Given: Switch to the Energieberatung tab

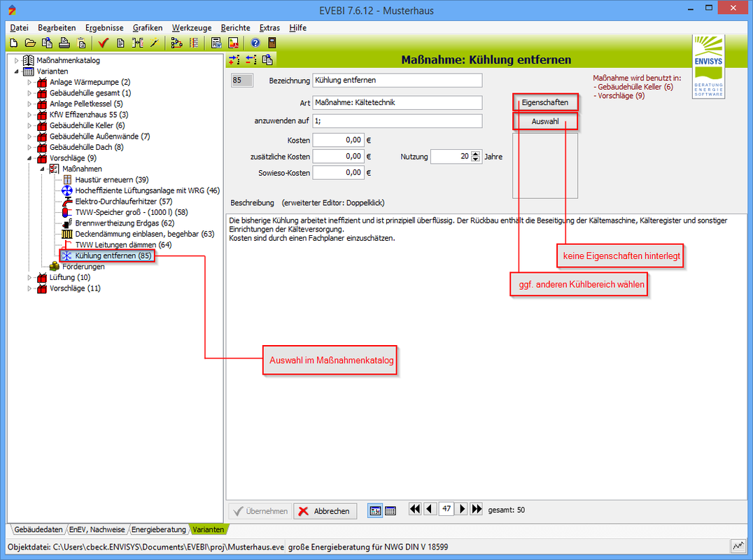Looking at the screenshot, I should pos(159,529).
